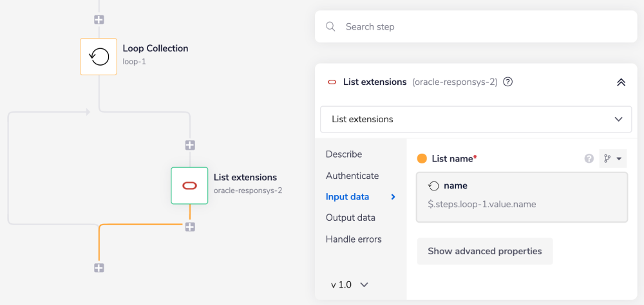Focus the Search step input field
Viewport: 644px width, 305px height.
(x=483, y=27)
